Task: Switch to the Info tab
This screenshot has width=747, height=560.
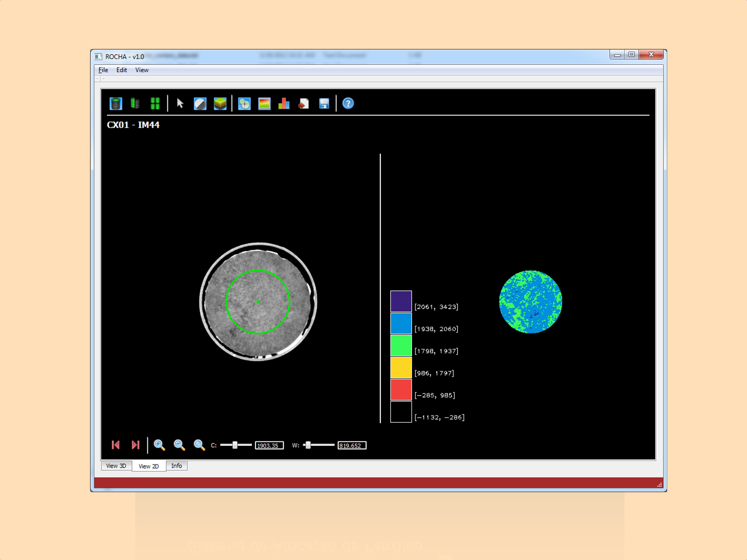Action: [176, 466]
